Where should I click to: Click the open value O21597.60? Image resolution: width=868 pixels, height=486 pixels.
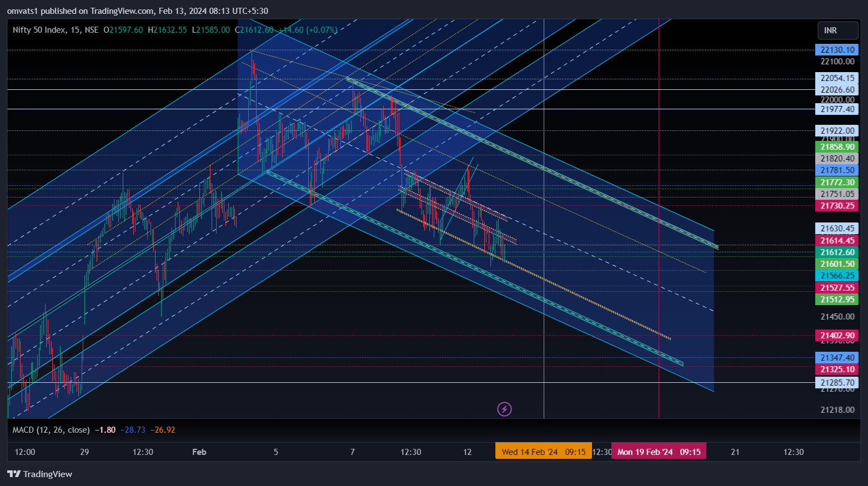(x=123, y=30)
